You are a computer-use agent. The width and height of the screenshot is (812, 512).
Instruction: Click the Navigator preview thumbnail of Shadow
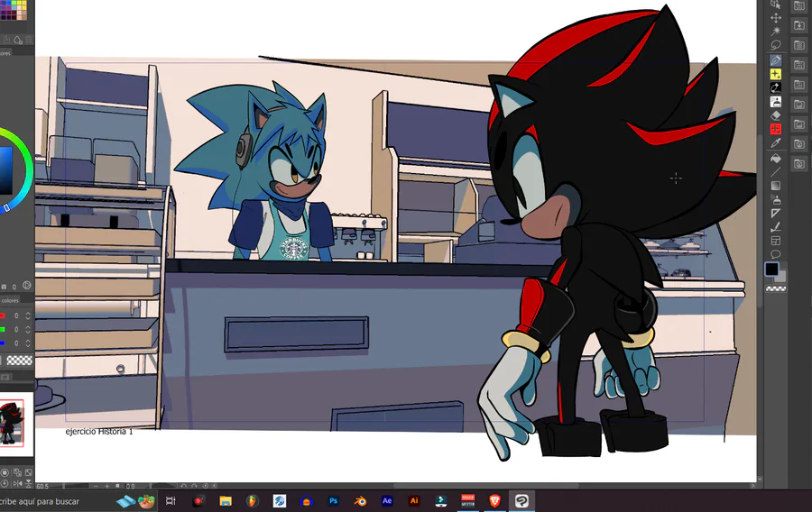(12, 423)
